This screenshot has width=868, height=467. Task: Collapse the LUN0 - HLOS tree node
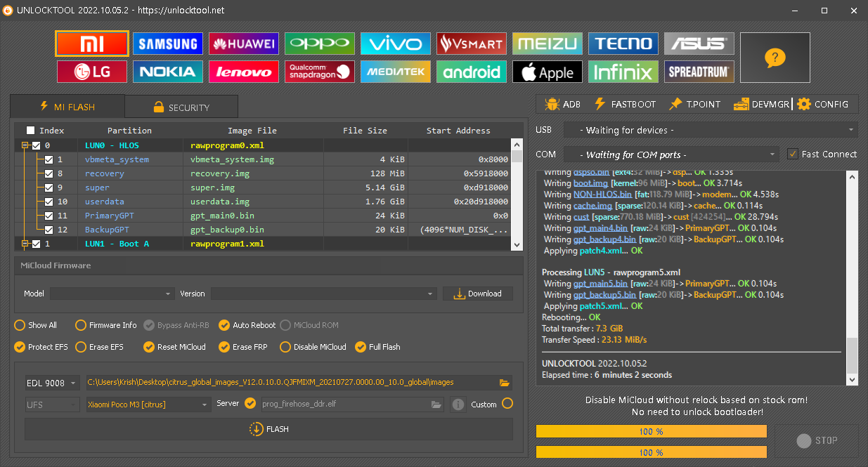[25, 145]
